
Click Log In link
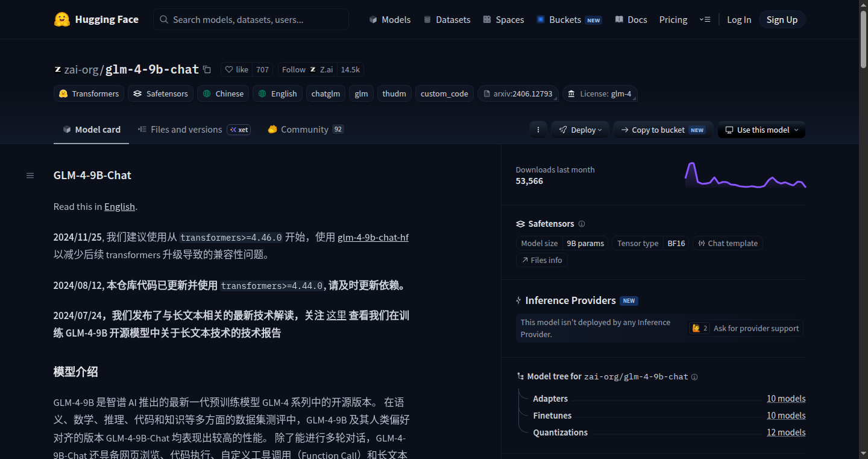pos(739,19)
